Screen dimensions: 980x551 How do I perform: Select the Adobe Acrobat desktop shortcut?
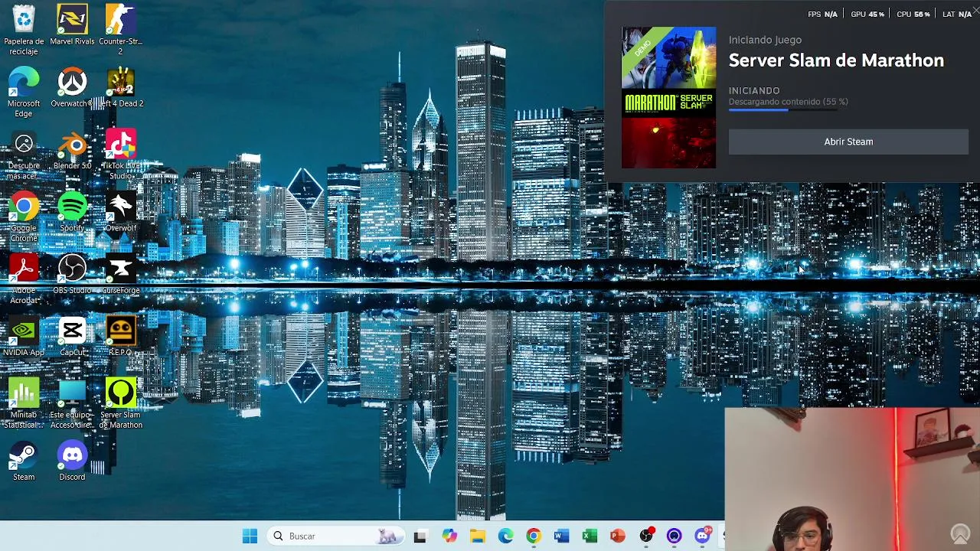pos(24,280)
